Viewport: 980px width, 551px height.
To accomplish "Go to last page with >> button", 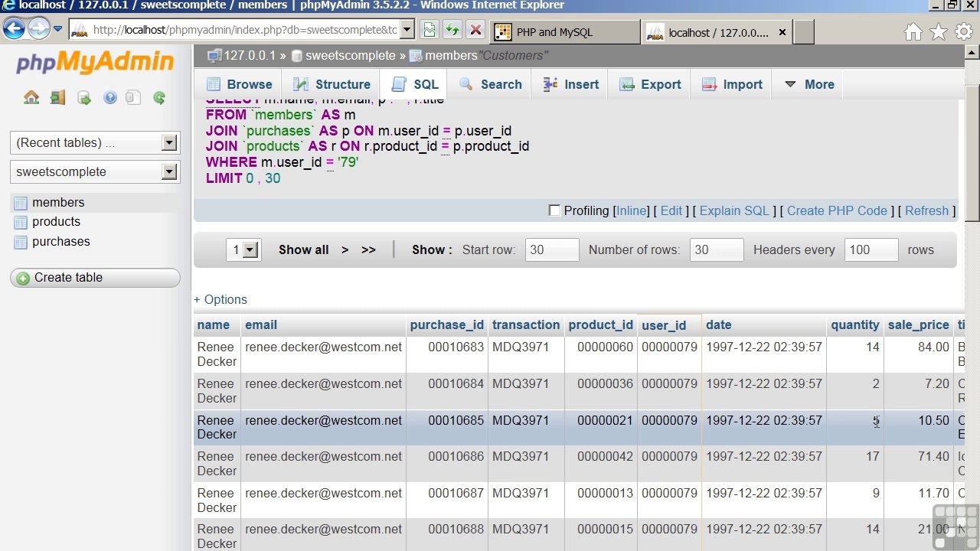I will point(368,249).
